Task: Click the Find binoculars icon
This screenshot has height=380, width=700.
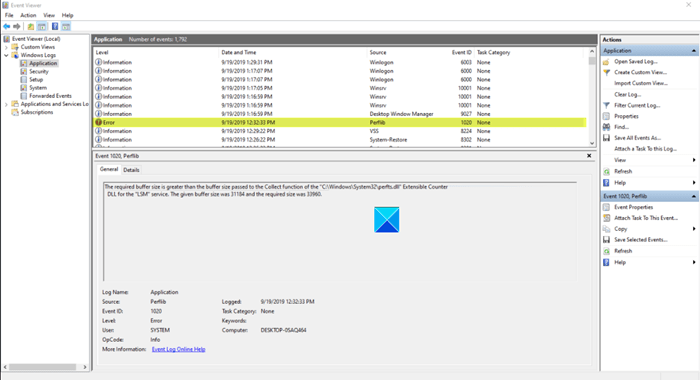Action: 606,127
